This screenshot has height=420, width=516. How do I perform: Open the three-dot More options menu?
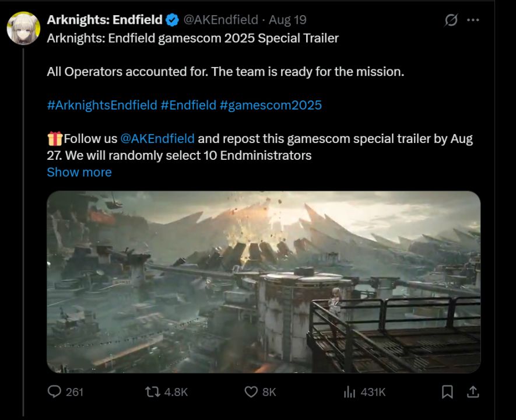pos(473,20)
